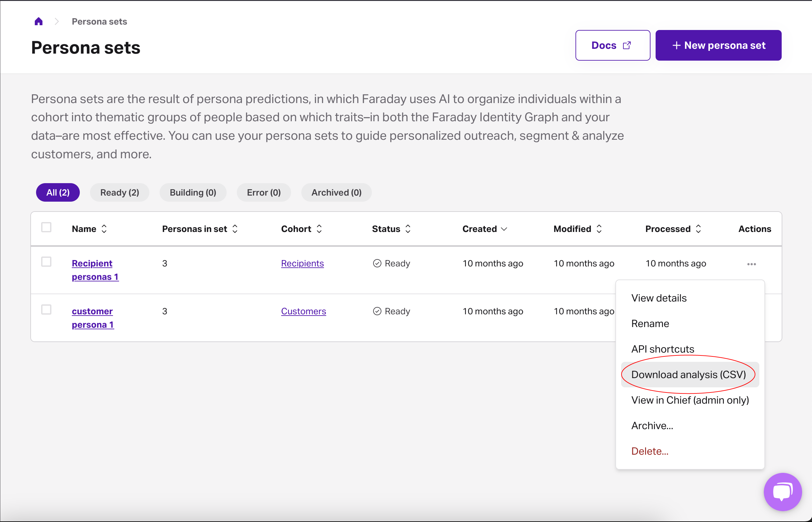
Task: Select the Recipient personas 1 row checkbox
Action: point(46,262)
